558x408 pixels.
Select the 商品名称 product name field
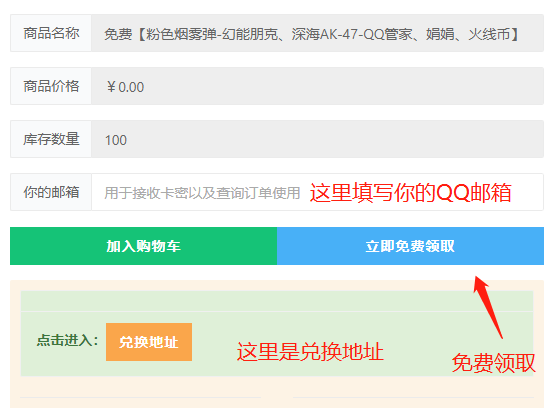317,33
